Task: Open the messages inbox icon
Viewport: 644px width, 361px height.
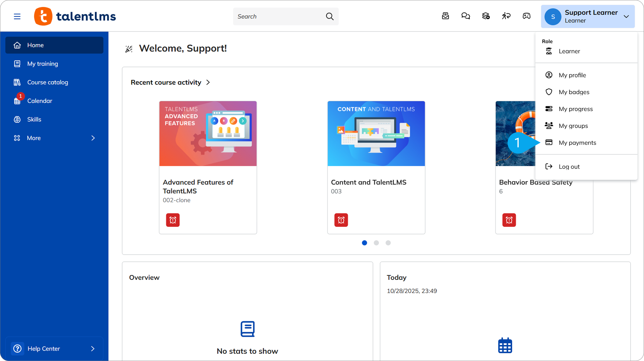Action: [x=445, y=16]
